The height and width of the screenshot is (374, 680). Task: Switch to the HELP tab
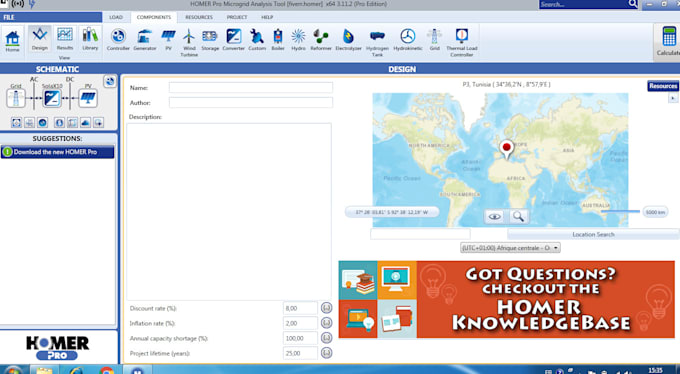(x=267, y=17)
